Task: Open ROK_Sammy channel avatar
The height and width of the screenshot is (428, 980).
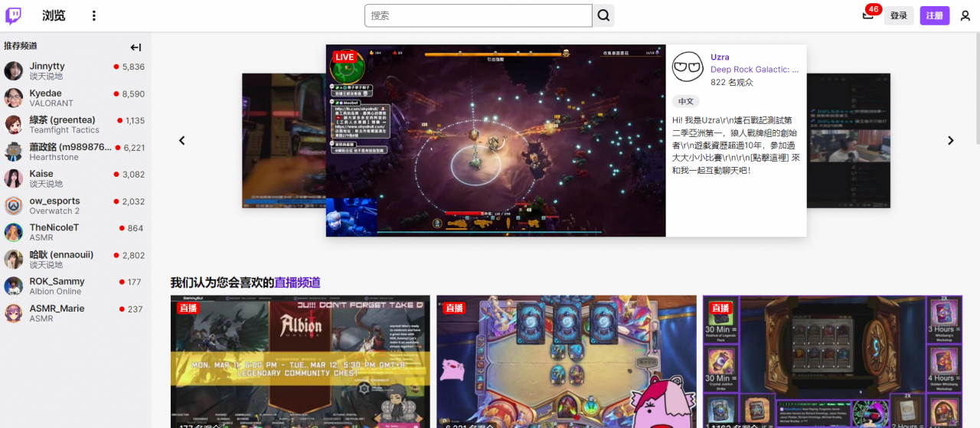Action: pyautogui.click(x=14, y=286)
